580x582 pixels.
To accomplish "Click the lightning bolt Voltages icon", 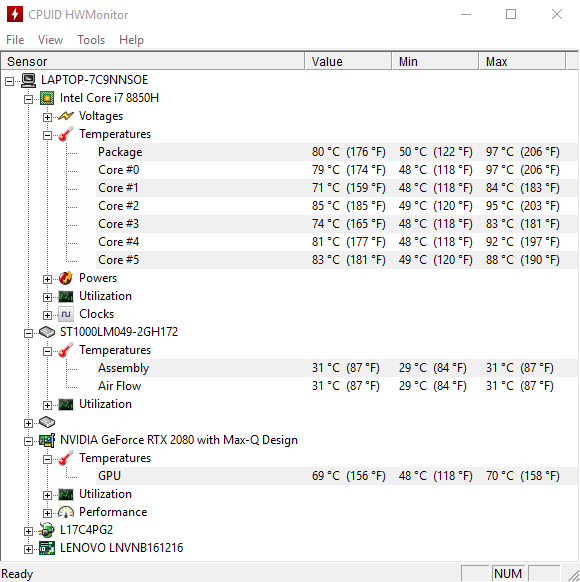I will (66, 117).
